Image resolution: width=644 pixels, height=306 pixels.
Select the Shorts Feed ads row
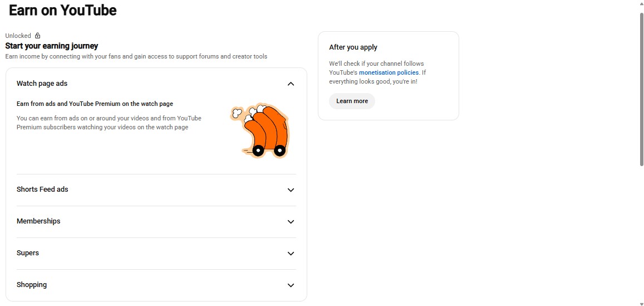pyautogui.click(x=156, y=190)
